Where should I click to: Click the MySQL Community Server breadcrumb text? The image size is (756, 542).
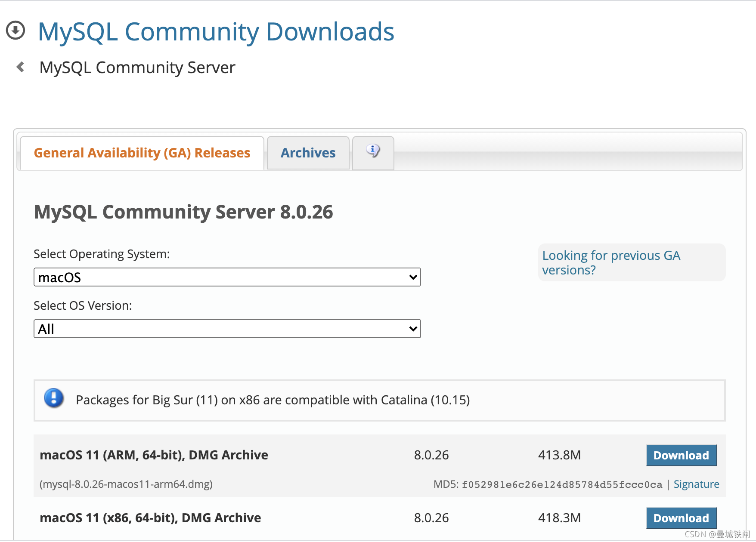point(137,68)
